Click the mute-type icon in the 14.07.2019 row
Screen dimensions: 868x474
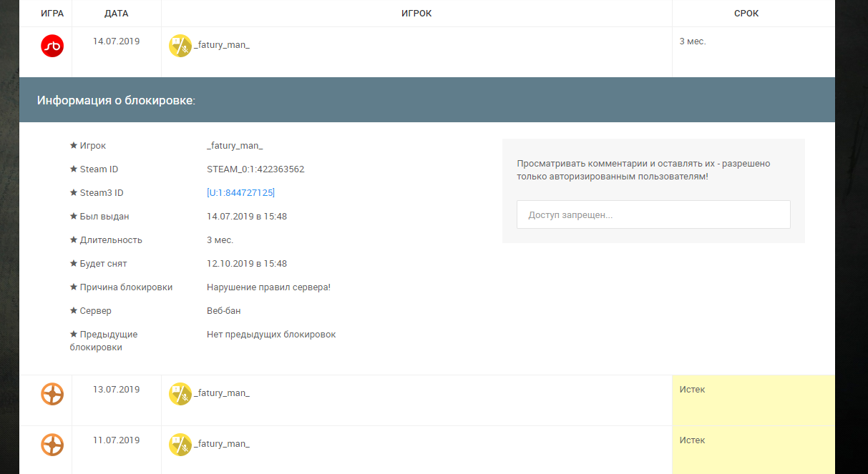[x=180, y=46]
